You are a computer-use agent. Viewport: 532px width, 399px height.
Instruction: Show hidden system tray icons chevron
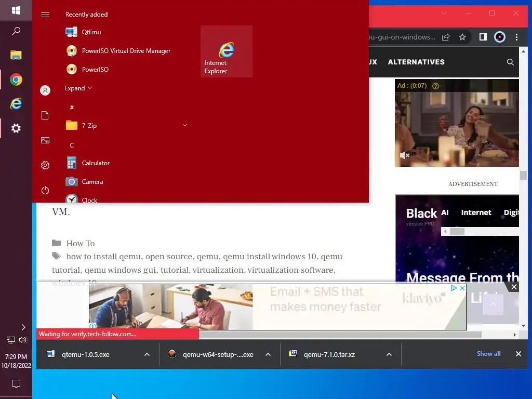pos(23,327)
